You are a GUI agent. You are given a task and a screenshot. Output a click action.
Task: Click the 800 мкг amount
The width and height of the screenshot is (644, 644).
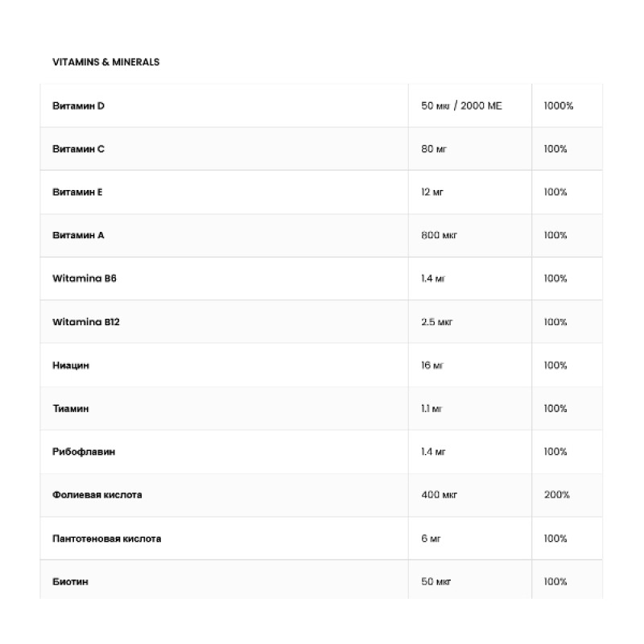pyautogui.click(x=439, y=236)
